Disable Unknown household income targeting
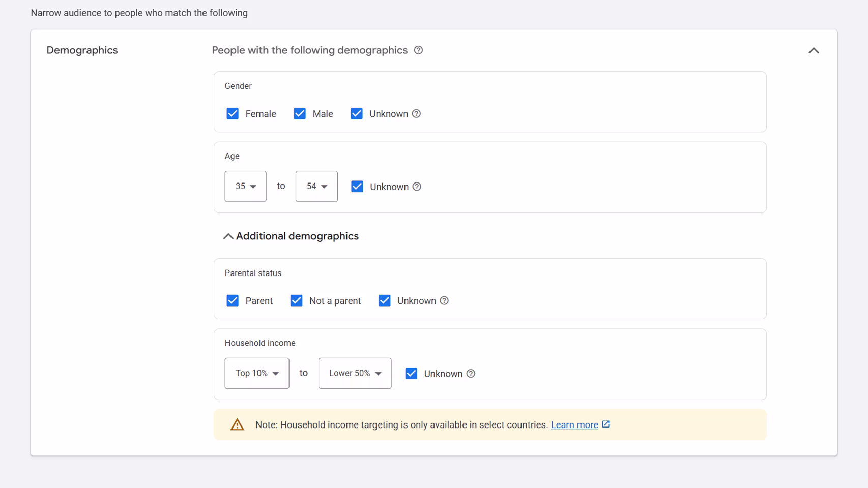 coord(411,374)
